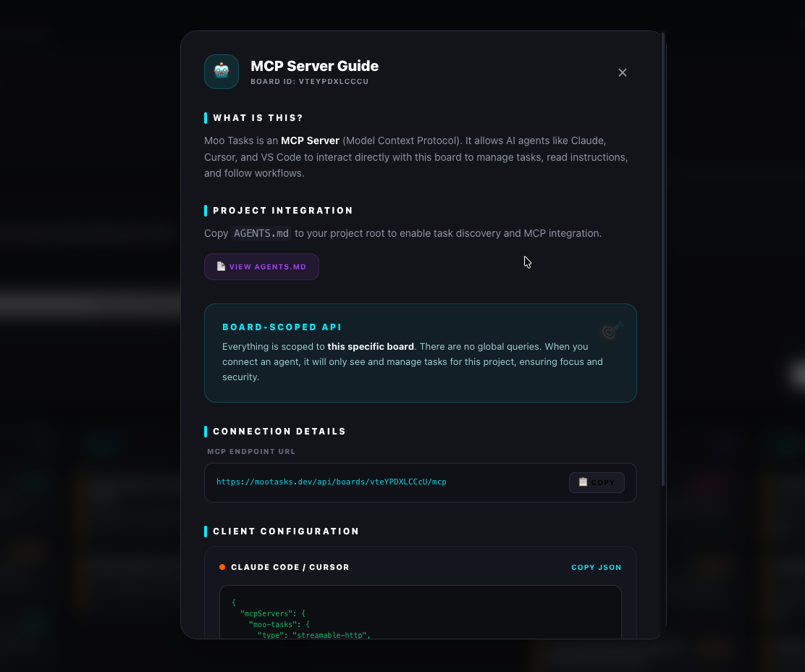Copy the MCP endpoint URL with the COPY button

[x=597, y=482]
